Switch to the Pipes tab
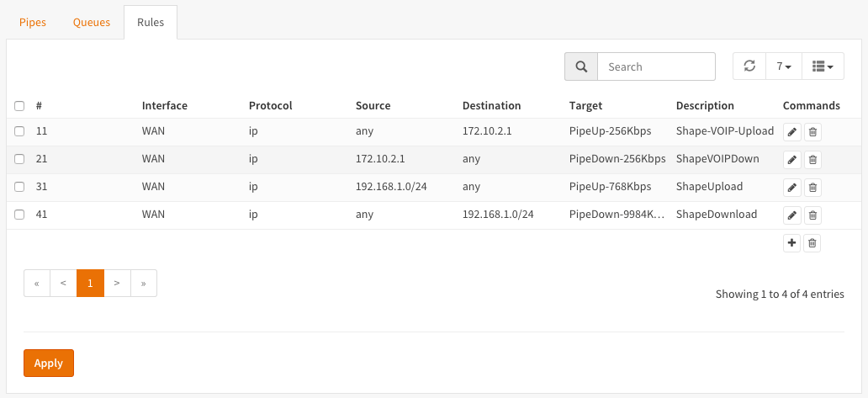This screenshot has width=868, height=398. tap(33, 23)
